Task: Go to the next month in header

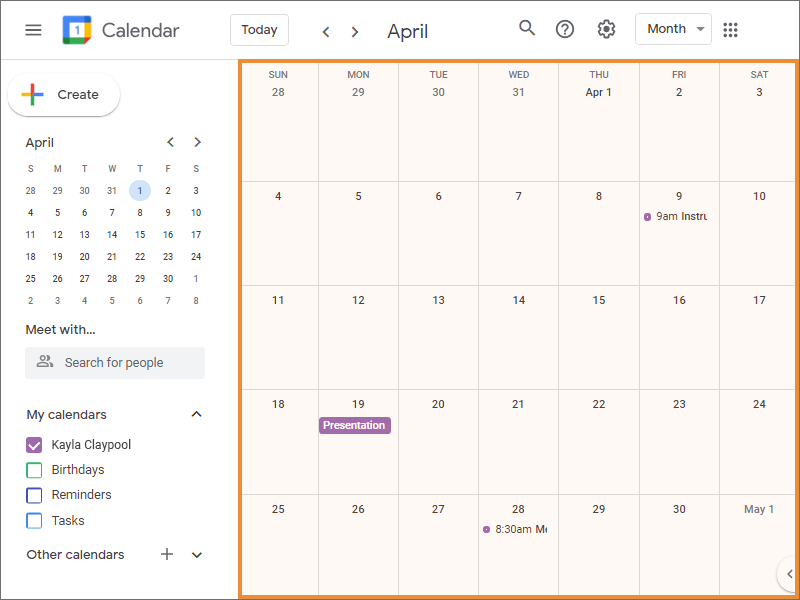Action: [x=355, y=31]
